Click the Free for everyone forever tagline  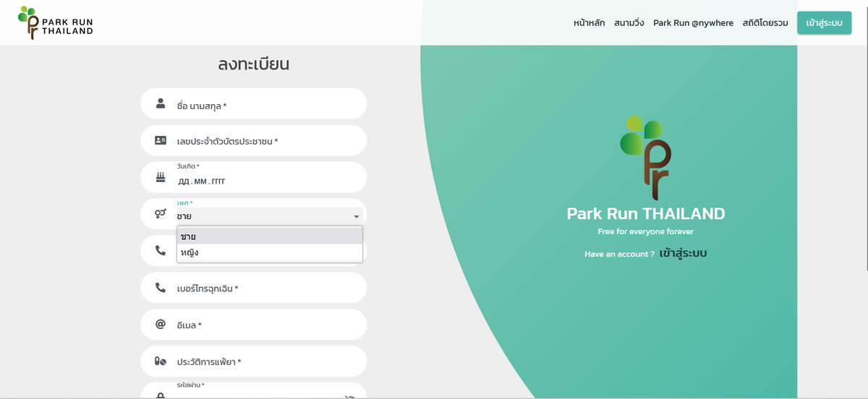[x=646, y=231]
